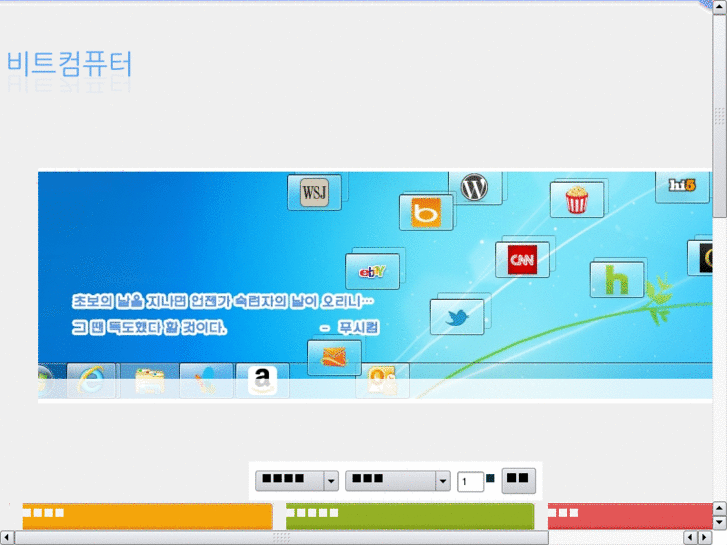Screen dimensions: 727x545
Task: Click the quote line starting 초보의 날을
Action: 223,301
